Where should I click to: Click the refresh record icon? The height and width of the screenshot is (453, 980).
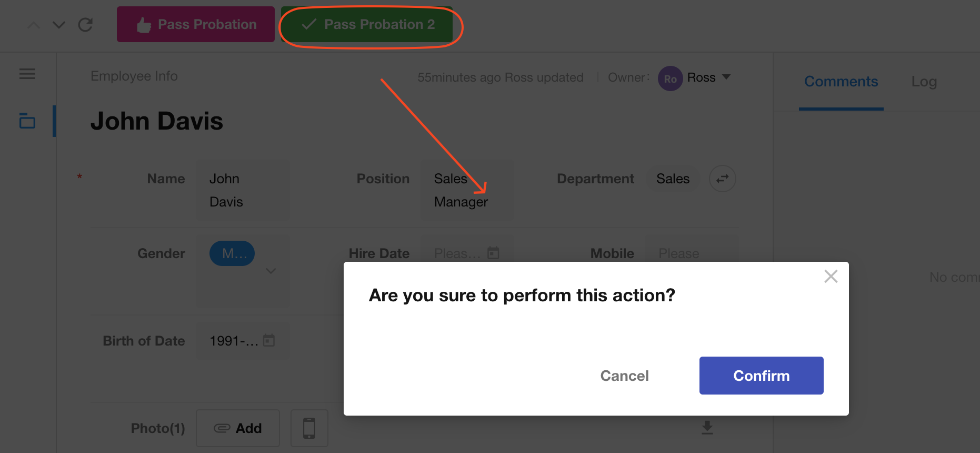85,25
